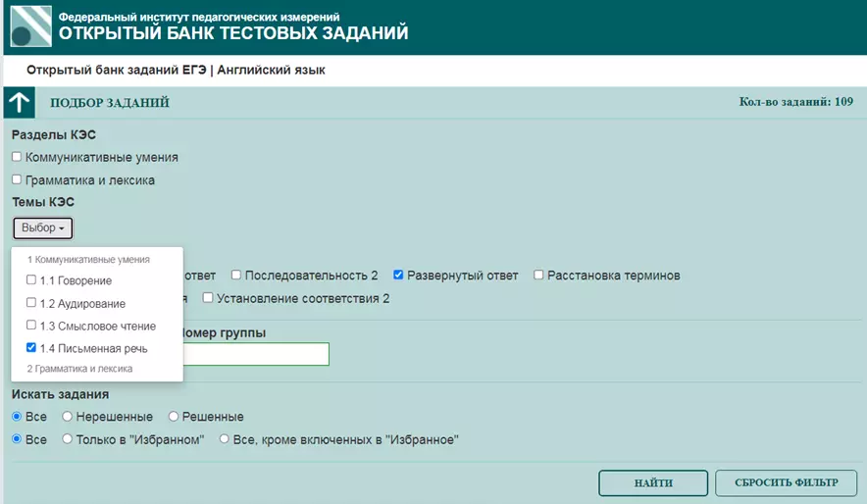Click the FIPI logo icon
Screen dimensions: 867x504
tap(30, 26)
